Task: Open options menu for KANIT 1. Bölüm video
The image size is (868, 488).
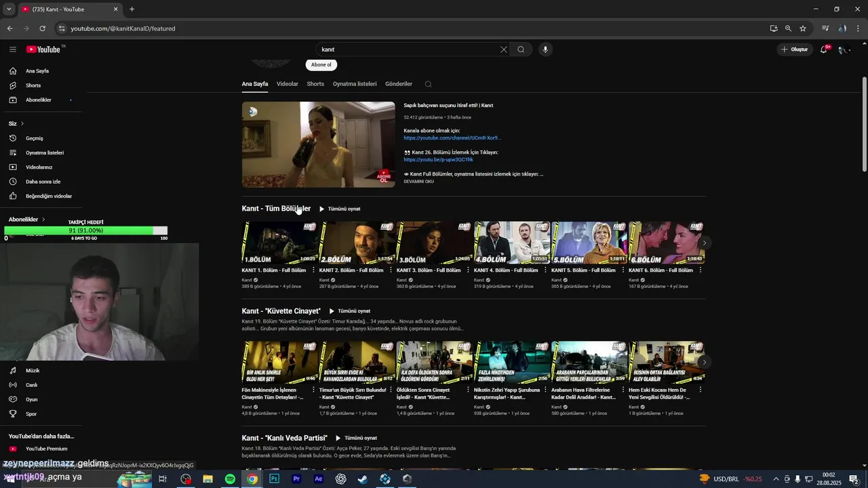Action: click(313, 270)
